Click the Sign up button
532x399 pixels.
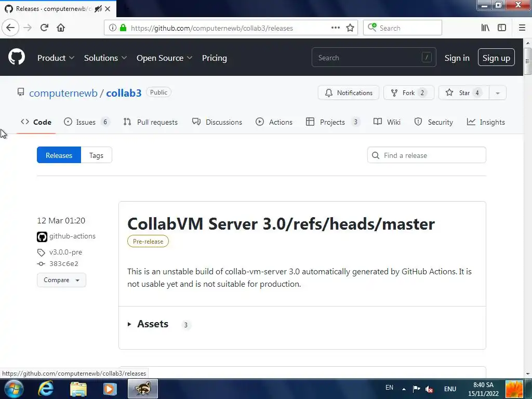pyautogui.click(x=496, y=58)
